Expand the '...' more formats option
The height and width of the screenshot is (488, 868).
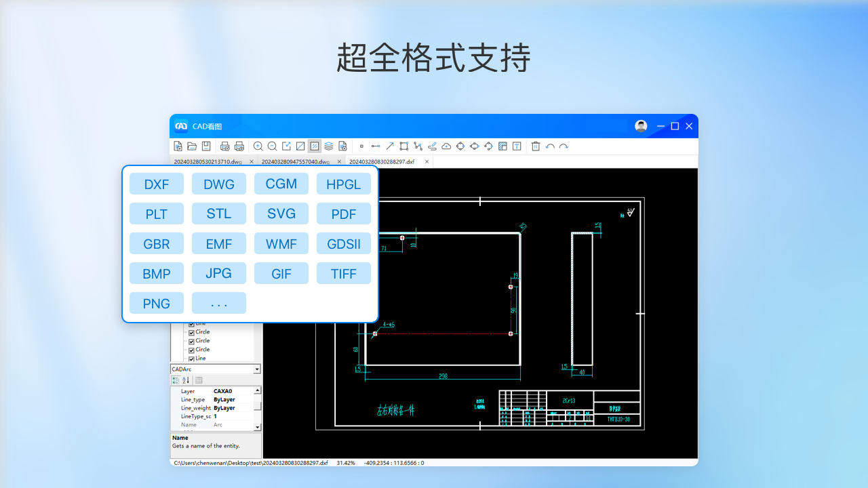click(x=219, y=303)
